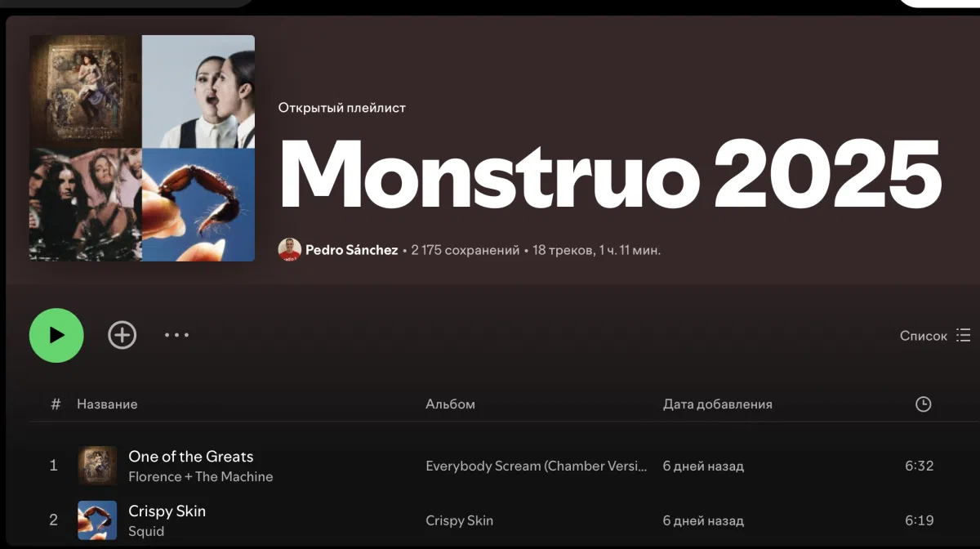This screenshot has height=549, width=980.
Task: Click the One of the Greats cover thumbnail
Action: (97, 466)
